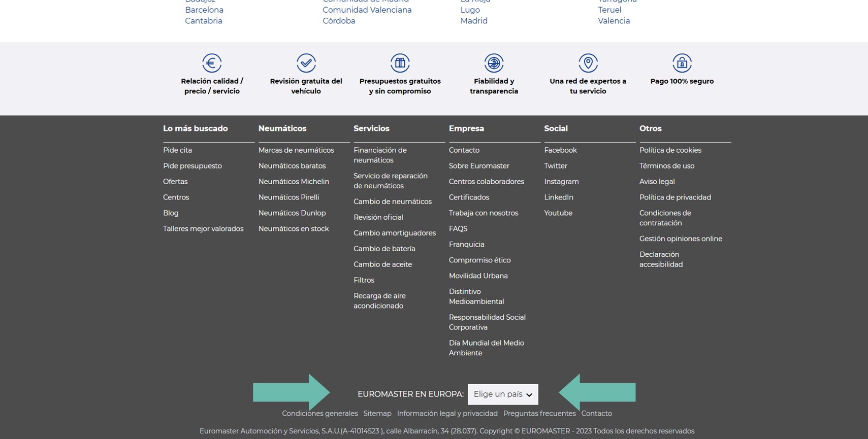Open 'Recarga de aire acondicionado' link
This screenshot has height=439, width=868.
coord(379,301)
